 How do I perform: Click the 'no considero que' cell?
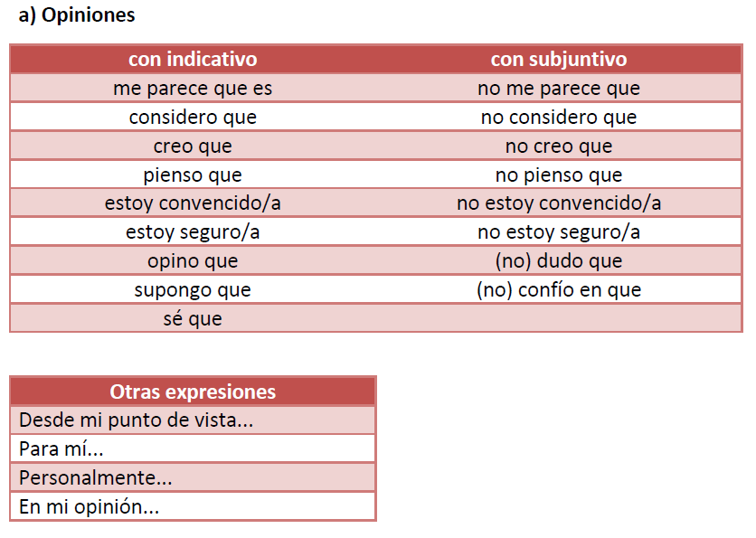pyautogui.click(x=559, y=118)
